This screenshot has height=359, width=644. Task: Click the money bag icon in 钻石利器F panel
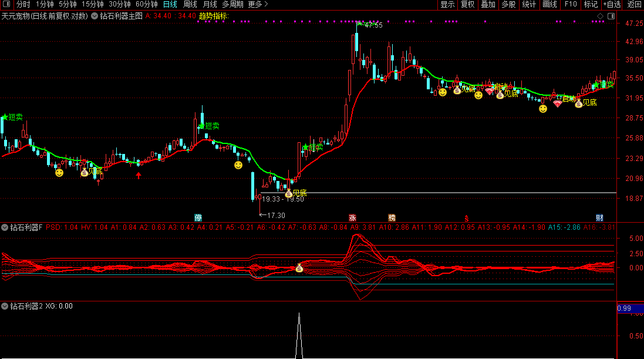299,269
